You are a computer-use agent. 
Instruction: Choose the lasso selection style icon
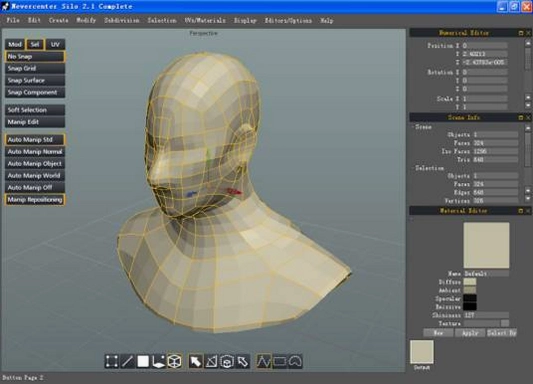click(x=295, y=361)
